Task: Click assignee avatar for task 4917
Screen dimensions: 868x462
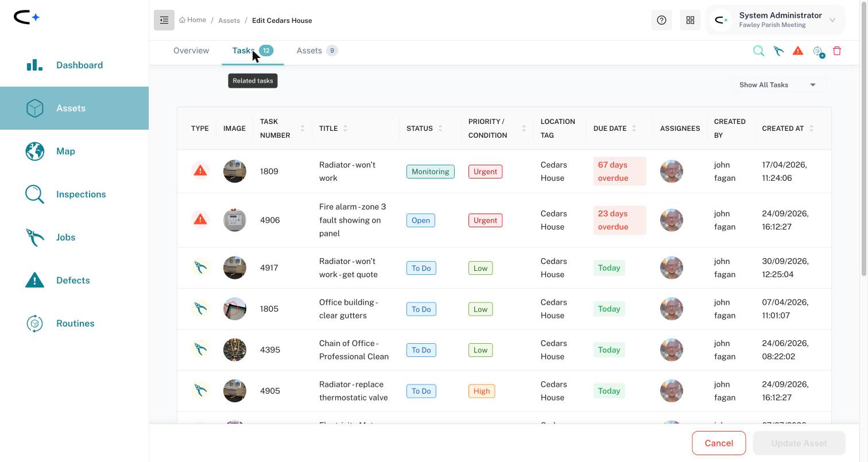Action: click(x=672, y=267)
